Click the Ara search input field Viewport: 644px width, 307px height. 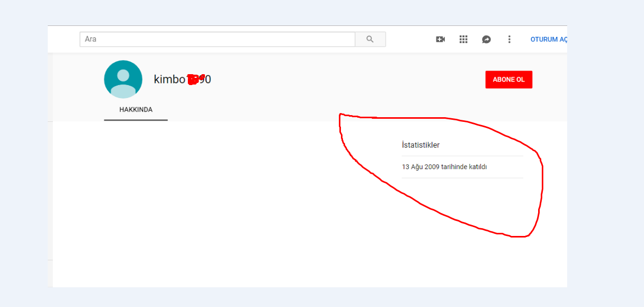(217, 39)
